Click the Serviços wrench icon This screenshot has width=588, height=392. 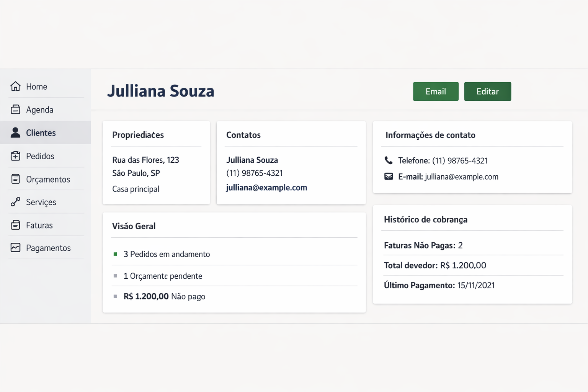click(15, 202)
